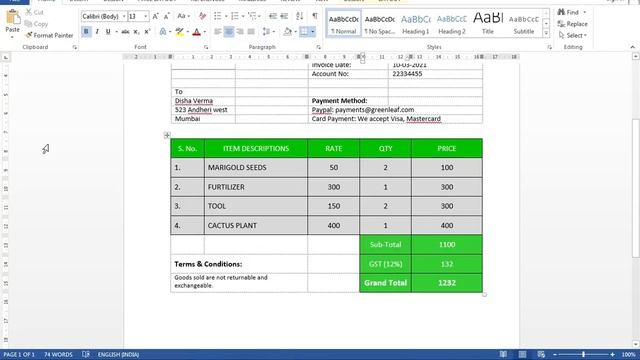
Task: Switch to Read Mode view
Action: click(503, 354)
